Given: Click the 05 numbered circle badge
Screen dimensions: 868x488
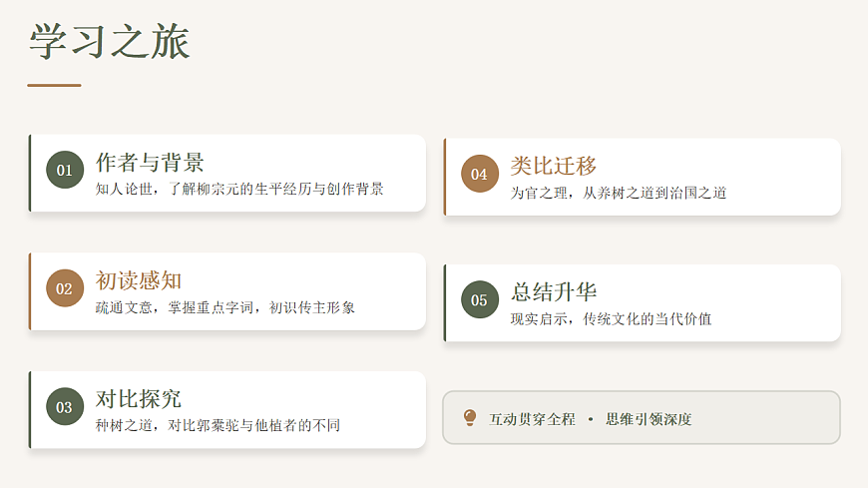Looking at the screenshot, I should 479,300.
